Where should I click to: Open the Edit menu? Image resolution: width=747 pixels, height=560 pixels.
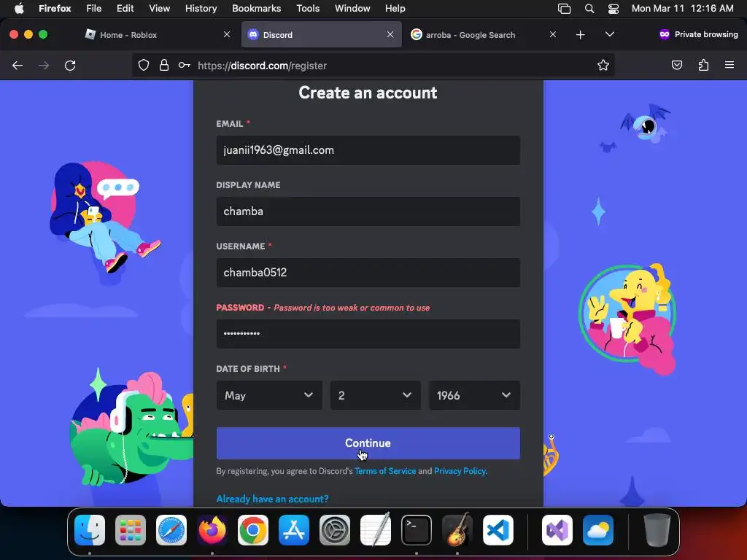coord(125,8)
